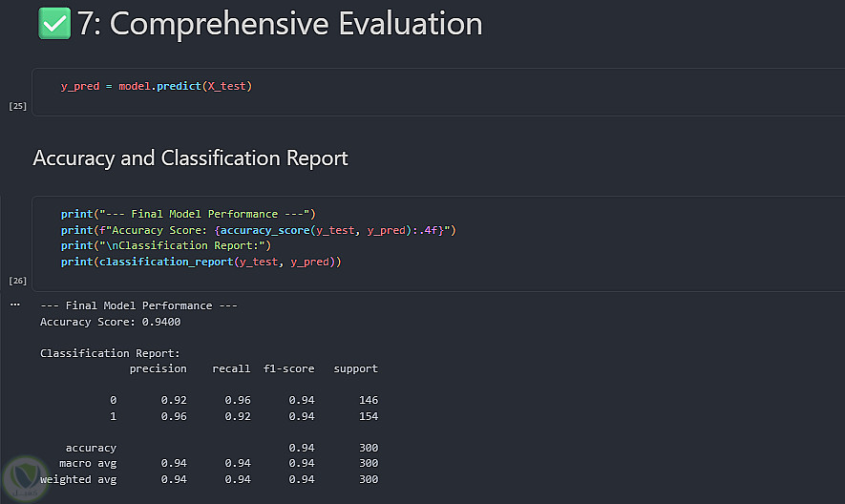Click the "Final Model Performance" print statement line

[187, 214]
